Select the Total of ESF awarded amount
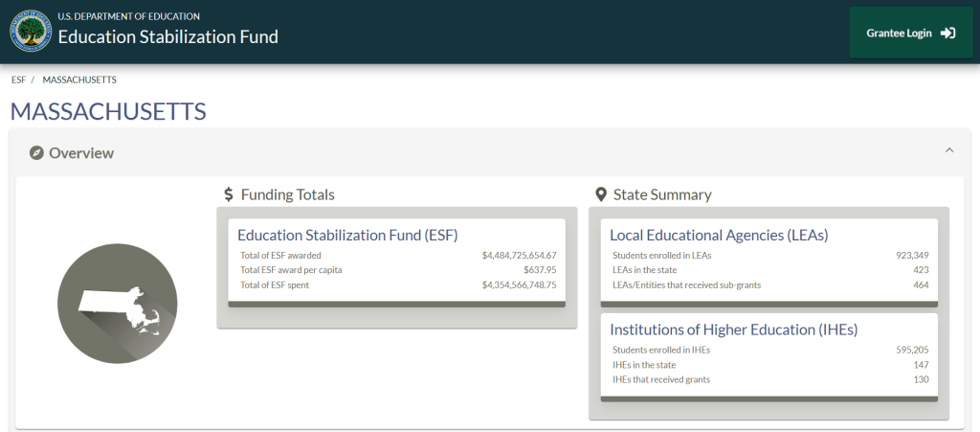This screenshot has height=432, width=980. tap(519, 256)
